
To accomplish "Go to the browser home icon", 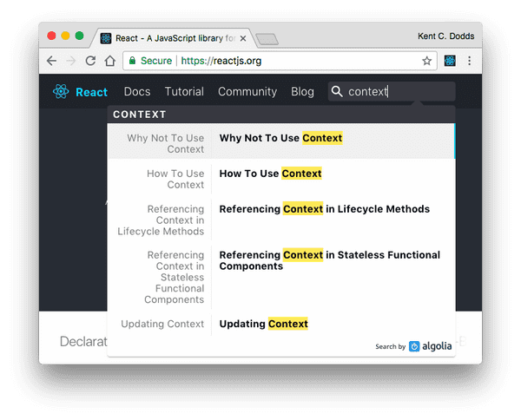I will tap(109, 61).
